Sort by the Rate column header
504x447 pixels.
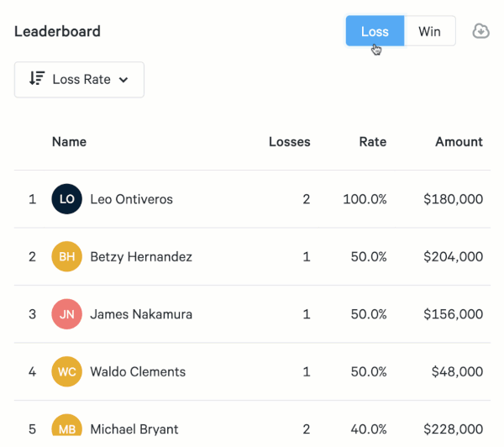click(x=372, y=142)
